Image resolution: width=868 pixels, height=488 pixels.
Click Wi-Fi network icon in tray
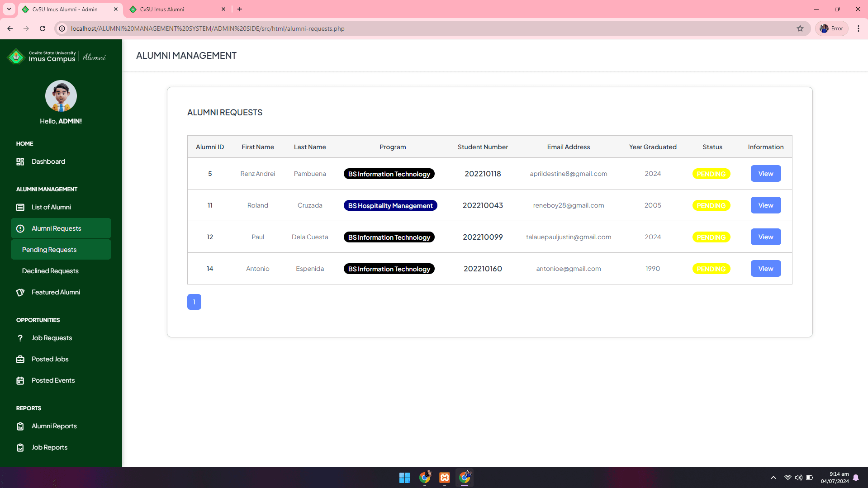787,478
